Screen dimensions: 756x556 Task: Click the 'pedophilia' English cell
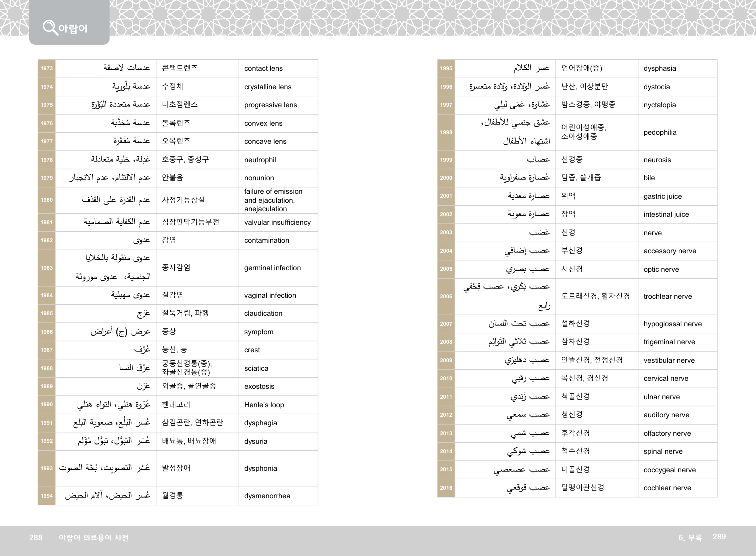[660, 132]
